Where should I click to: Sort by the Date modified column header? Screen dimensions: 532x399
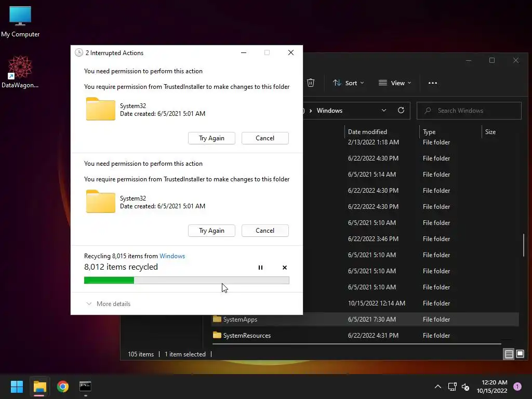(x=367, y=131)
